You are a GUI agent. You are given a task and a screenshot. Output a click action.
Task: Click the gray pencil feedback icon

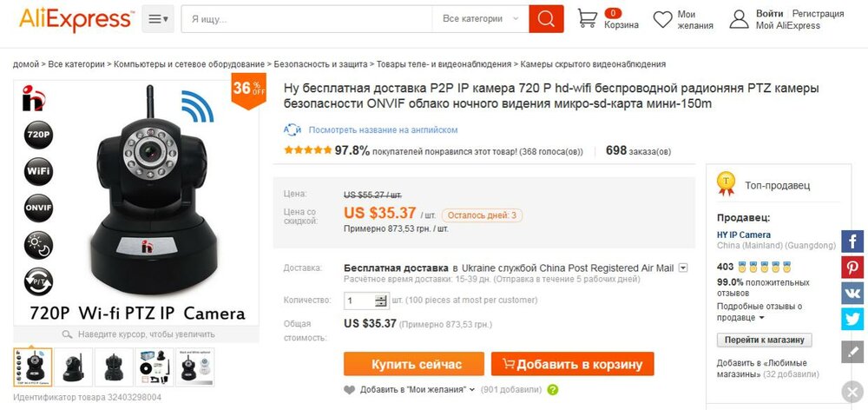(852, 351)
